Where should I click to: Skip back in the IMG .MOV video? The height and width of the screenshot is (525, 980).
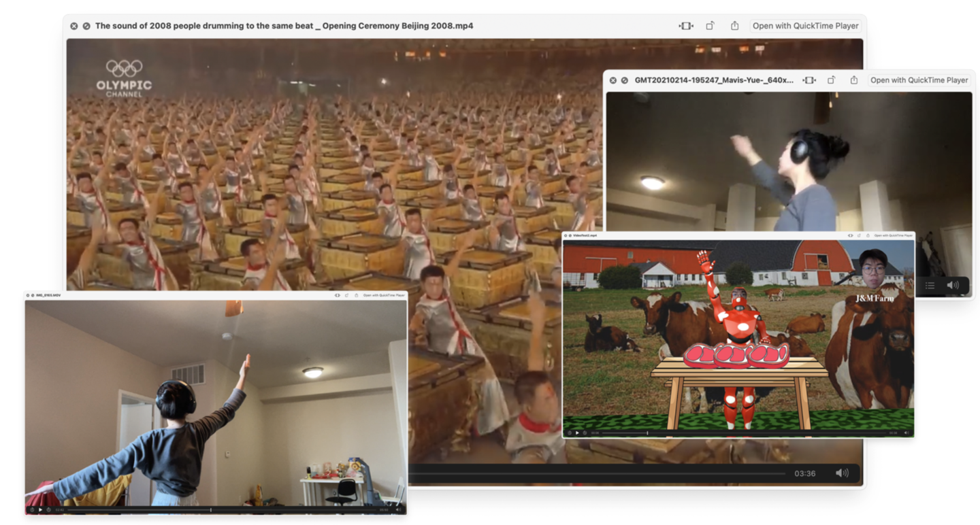[x=32, y=509]
